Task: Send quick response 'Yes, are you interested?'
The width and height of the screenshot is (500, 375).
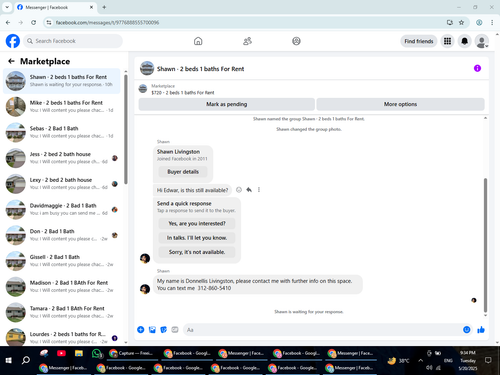Action: click(197, 223)
